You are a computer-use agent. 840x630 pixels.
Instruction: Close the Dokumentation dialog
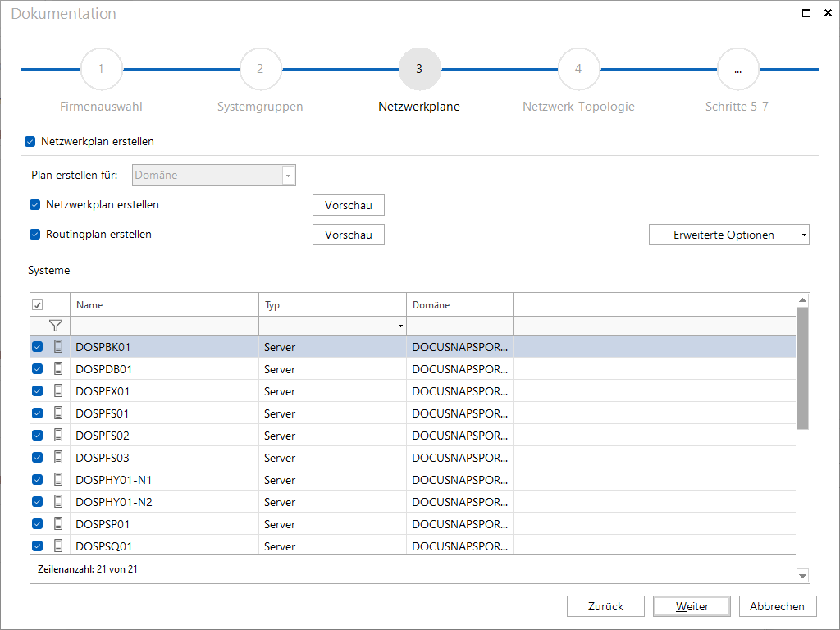click(x=828, y=13)
